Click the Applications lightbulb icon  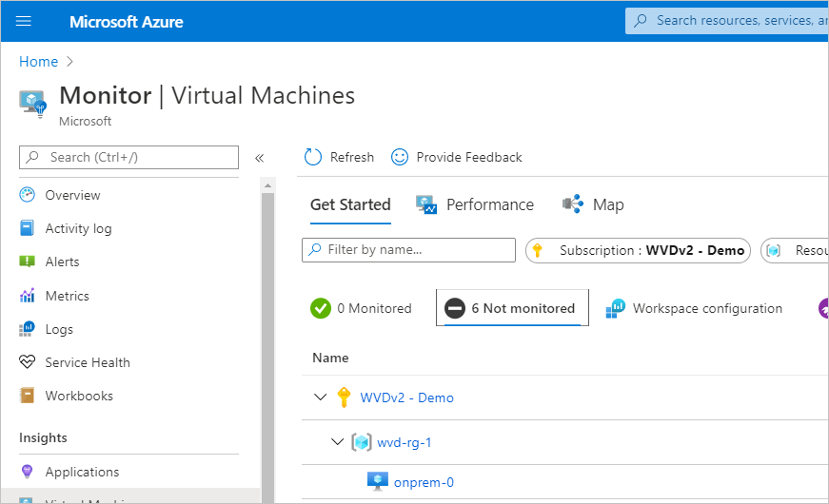pyautogui.click(x=27, y=471)
